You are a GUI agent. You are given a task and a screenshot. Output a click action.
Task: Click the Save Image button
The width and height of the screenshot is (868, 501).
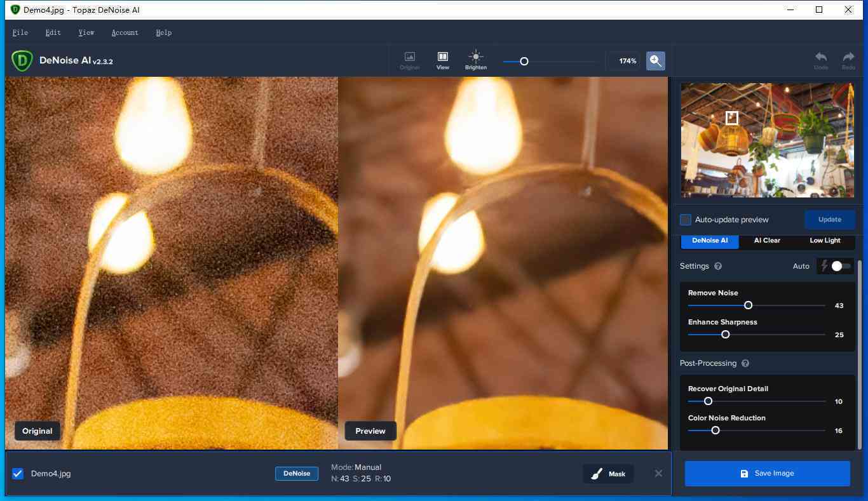coord(768,474)
